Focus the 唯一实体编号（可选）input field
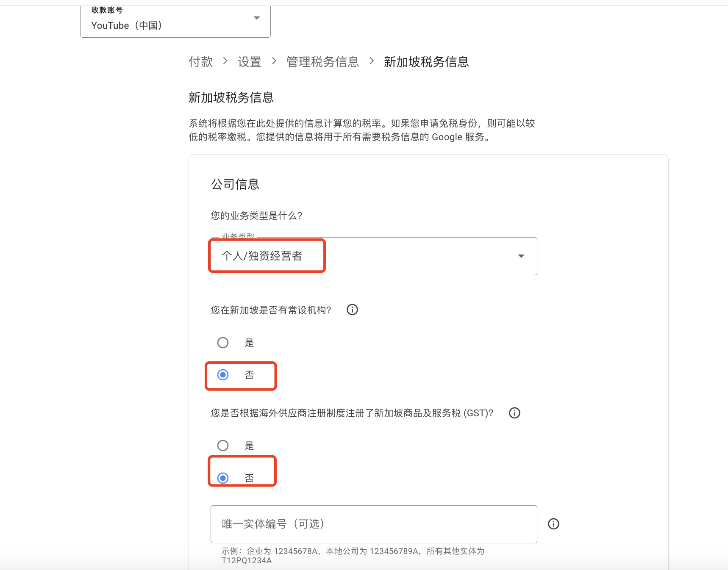This screenshot has height=570, width=728. (373, 524)
